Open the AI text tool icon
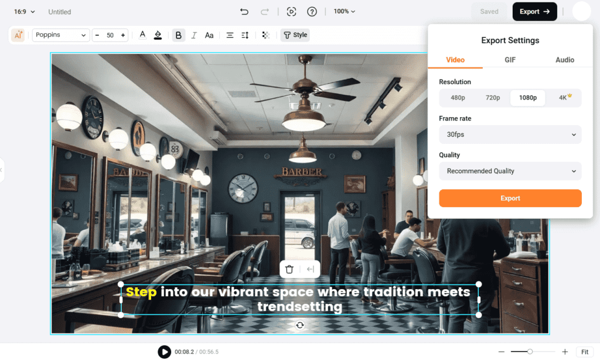 click(18, 35)
